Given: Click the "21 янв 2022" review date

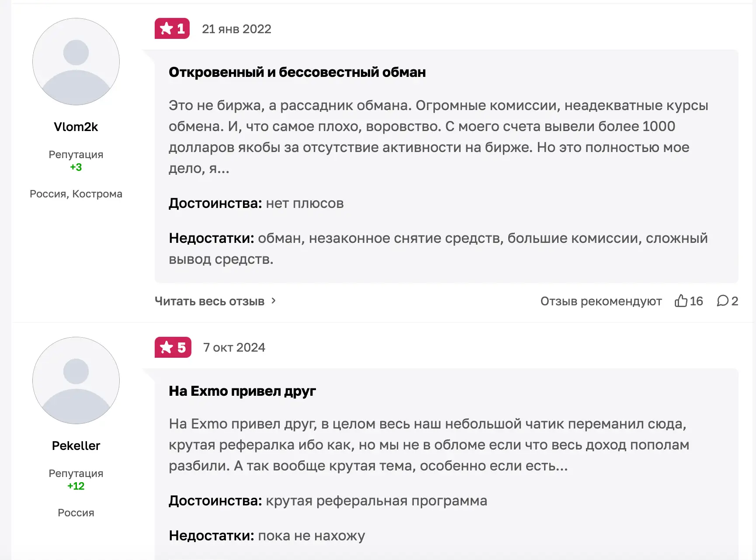Looking at the screenshot, I should point(236,29).
